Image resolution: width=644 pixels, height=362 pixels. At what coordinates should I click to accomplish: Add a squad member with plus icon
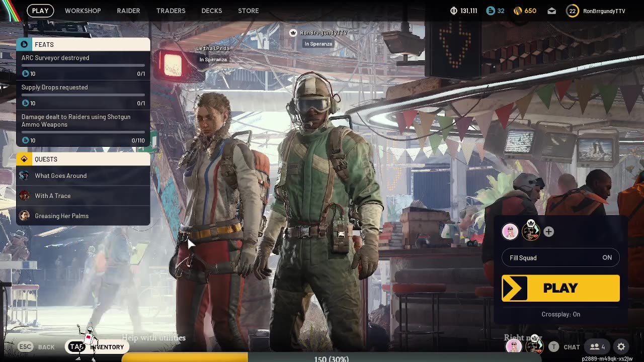(x=548, y=232)
